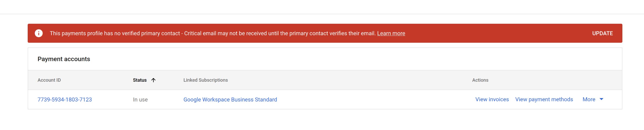Select the payment account table row
Image resolution: width=644 pixels, height=130 pixels.
(325, 99)
